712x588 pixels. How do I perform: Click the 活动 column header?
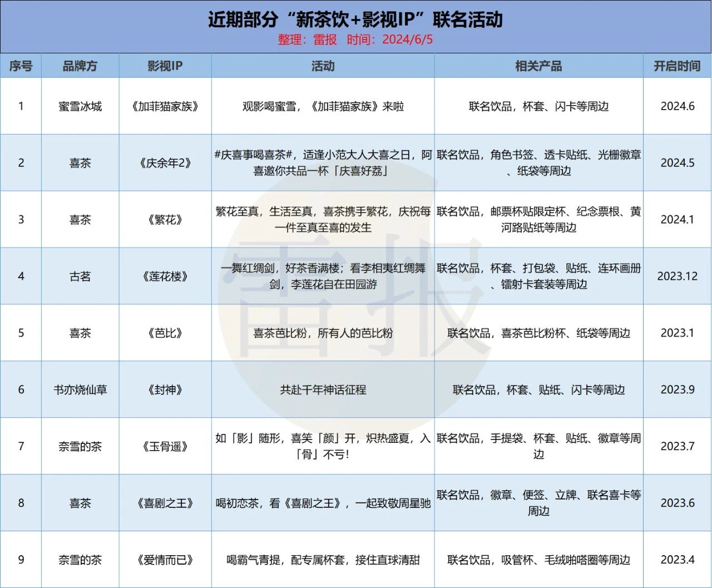323,66
